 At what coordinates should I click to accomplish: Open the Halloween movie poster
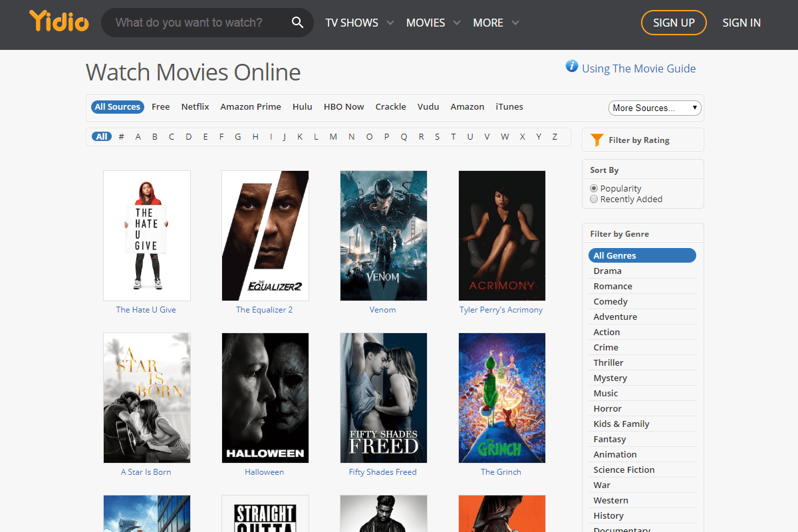click(265, 398)
